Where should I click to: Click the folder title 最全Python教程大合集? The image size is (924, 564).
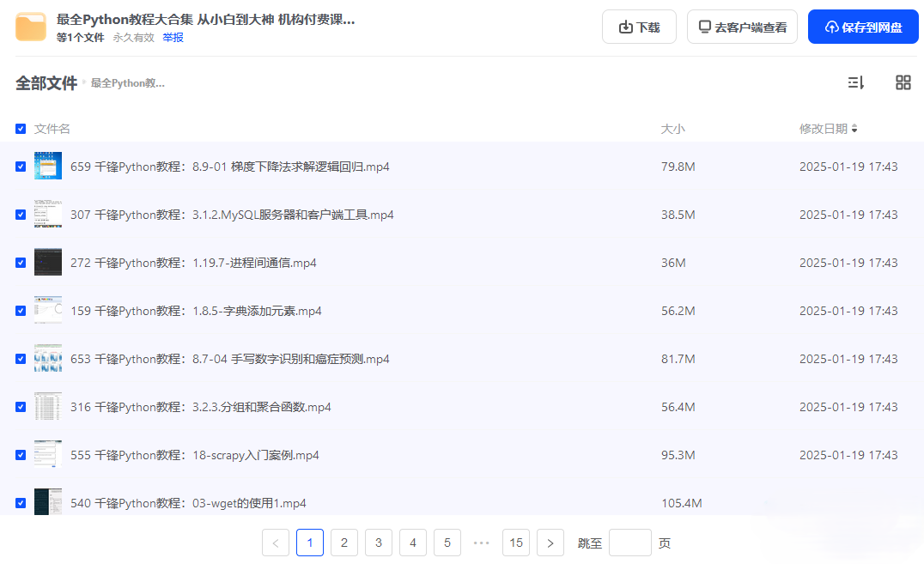coord(205,20)
